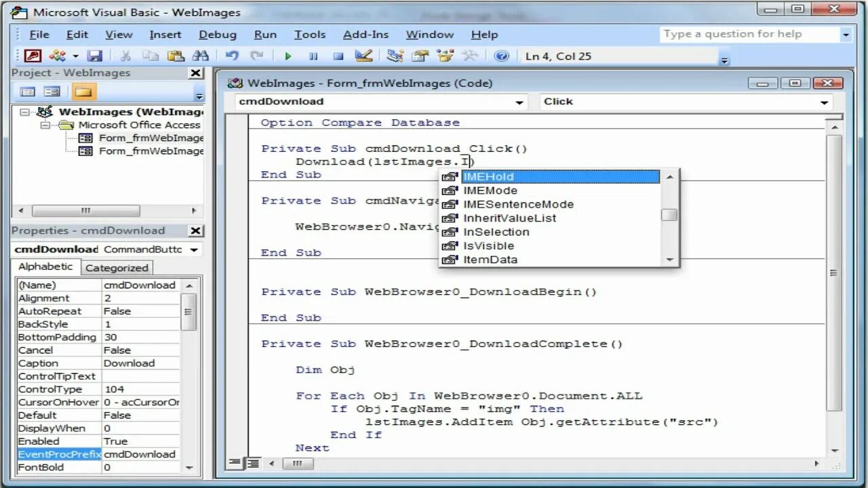The image size is (868, 488).
Task: Open Object Browser toolbar icon
Action: 445,56
